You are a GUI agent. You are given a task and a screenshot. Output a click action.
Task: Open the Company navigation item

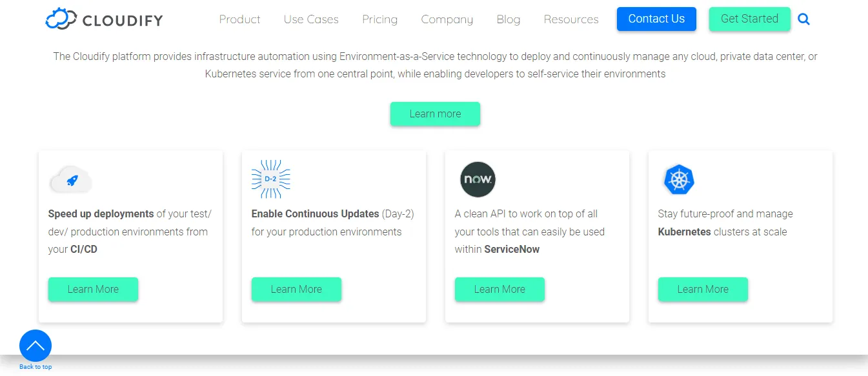pyautogui.click(x=447, y=19)
